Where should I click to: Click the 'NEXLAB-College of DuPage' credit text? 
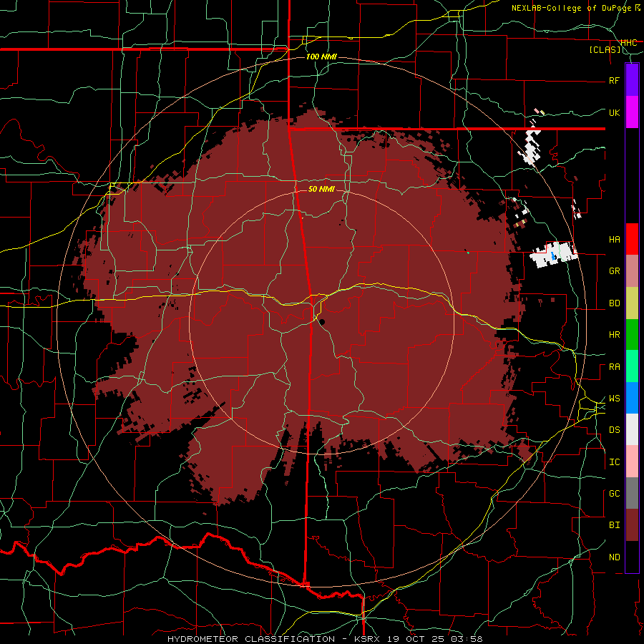[x=572, y=8]
